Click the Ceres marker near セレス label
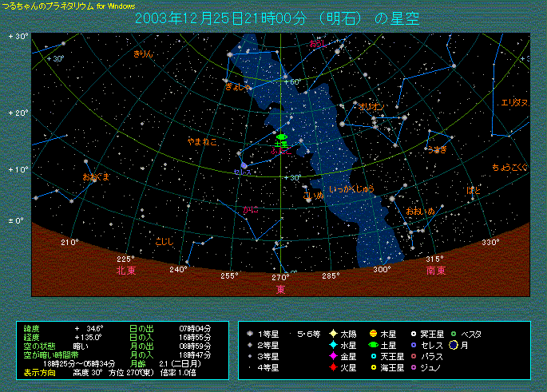The width and height of the screenshot is (547, 392). coord(244,164)
